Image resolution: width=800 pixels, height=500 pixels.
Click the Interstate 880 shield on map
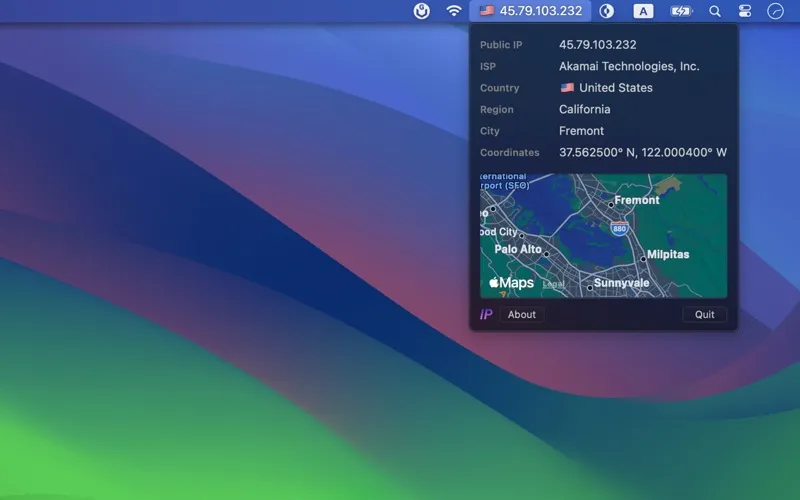tap(619, 228)
